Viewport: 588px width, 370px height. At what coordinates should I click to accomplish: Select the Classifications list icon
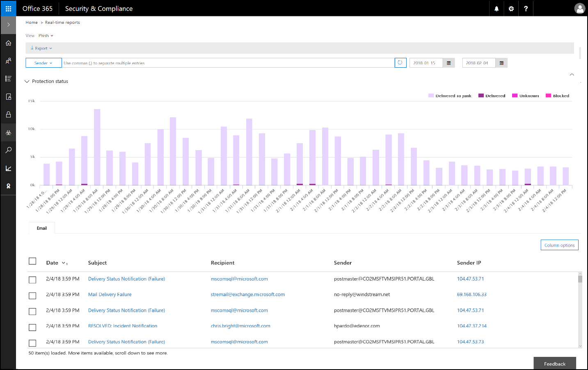click(8, 78)
